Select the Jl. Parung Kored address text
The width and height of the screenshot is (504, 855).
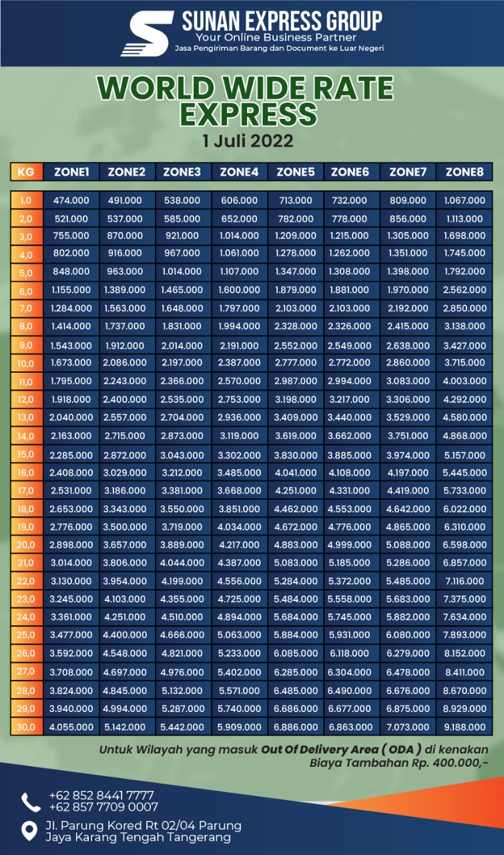click(143, 831)
